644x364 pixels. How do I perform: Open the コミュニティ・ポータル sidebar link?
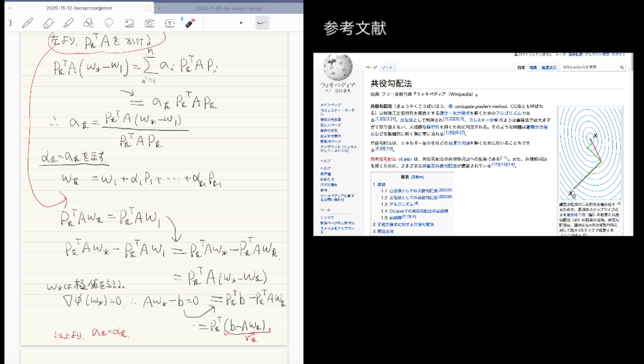338,112
